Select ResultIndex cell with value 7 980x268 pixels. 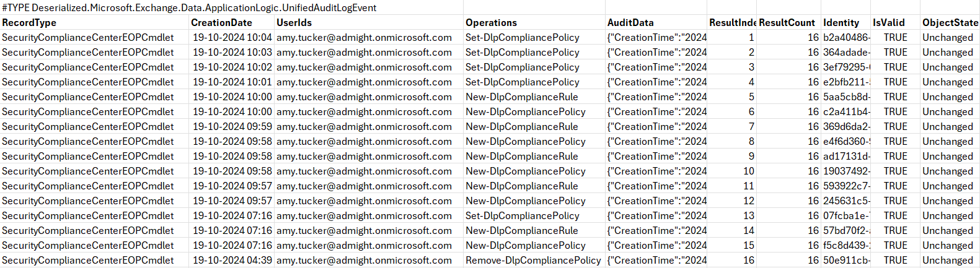point(732,127)
